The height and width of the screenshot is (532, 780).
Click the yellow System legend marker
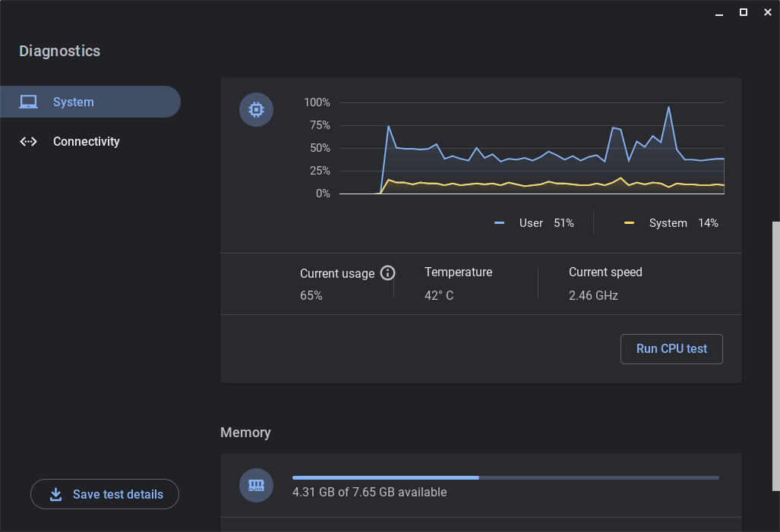coord(629,223)
